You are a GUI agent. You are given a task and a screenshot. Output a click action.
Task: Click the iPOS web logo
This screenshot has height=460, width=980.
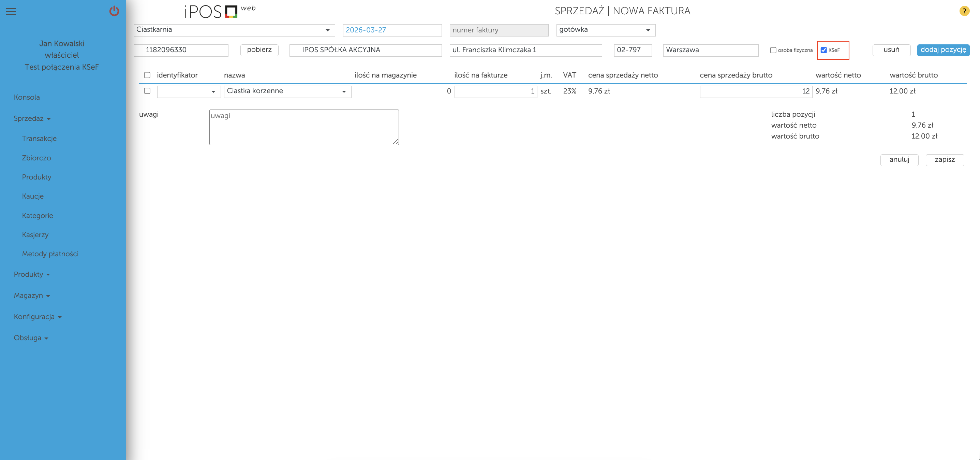(x=220, y=11)
